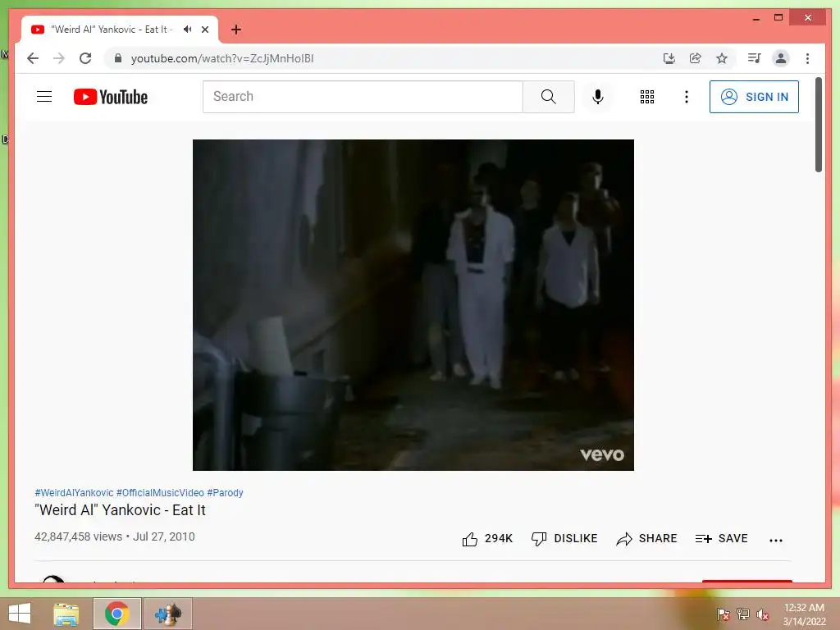Click the Chrome taskbar icon
This screenshot has height=630, width=840.
tap(116, 614)
